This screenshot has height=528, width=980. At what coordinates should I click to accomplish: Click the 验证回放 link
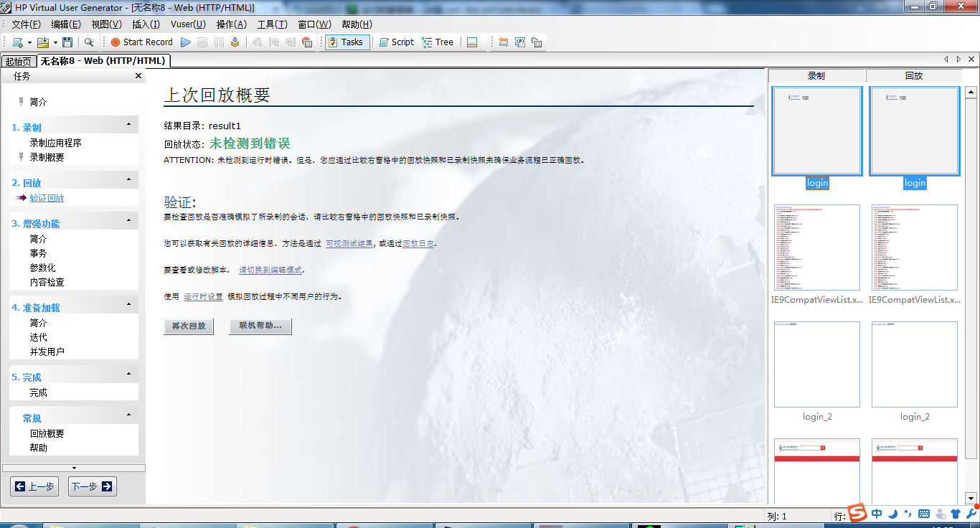point(47,198)
